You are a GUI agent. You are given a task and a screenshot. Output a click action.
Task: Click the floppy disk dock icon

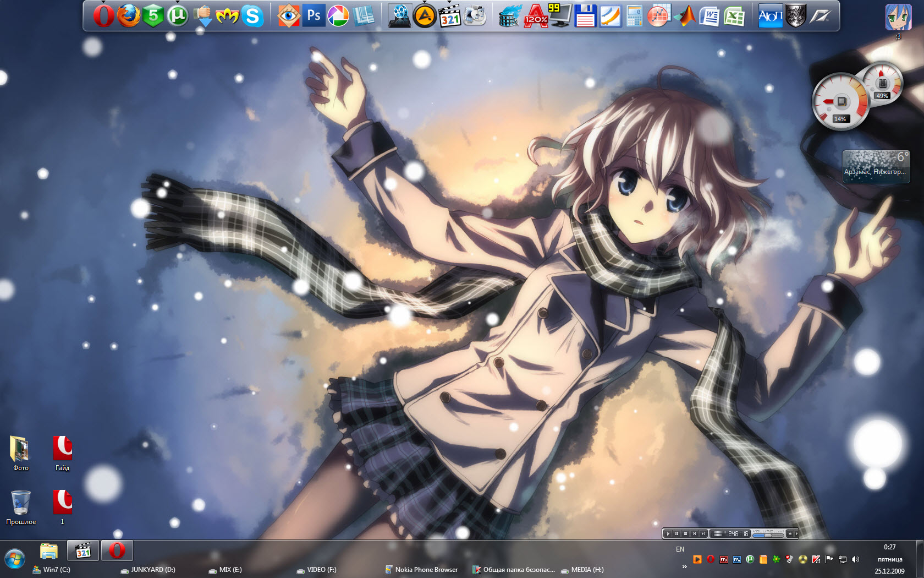pyautogui.click(x=585, y=16)
